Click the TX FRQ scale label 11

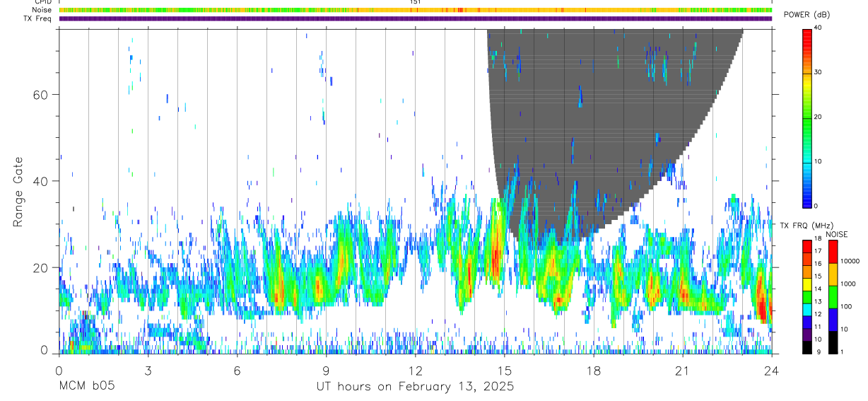pos(819,327)
